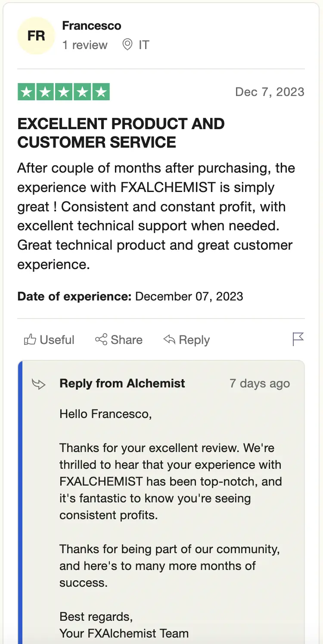The image size is (323, 644).
Task: Click the 'Useful' button label
Action: point(57,340)
